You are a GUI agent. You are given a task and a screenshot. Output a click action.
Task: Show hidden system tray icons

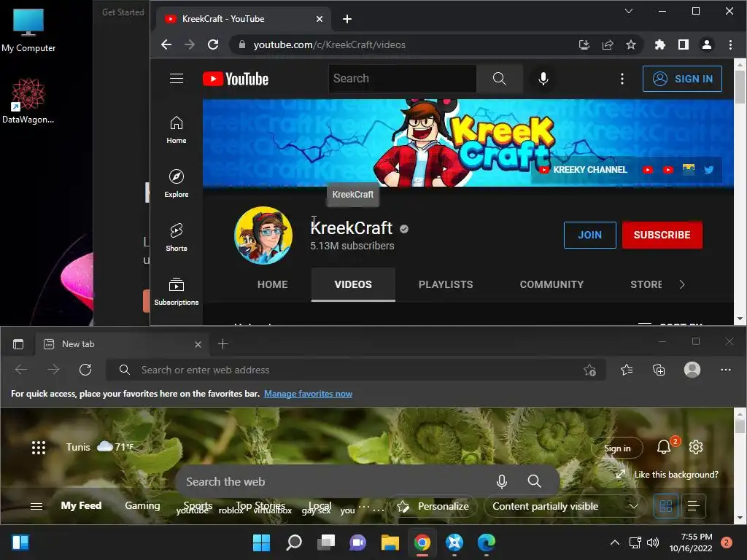click(614, 542)
